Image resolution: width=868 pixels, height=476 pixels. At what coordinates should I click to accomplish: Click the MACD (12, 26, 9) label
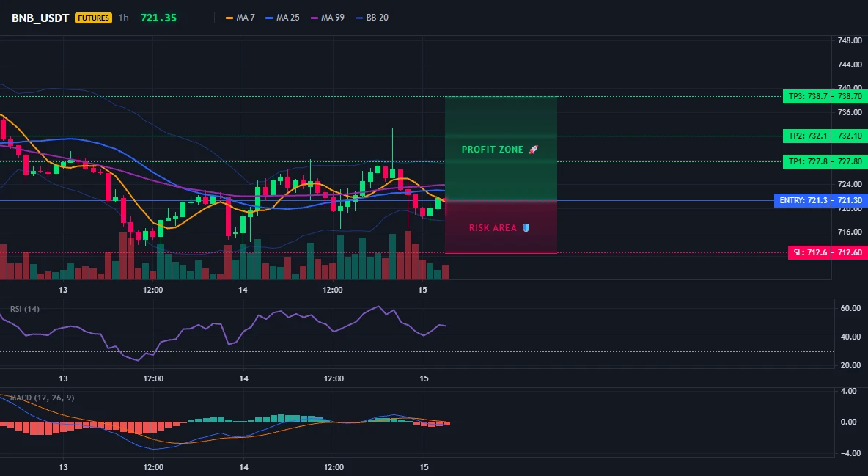coord(42,398)
